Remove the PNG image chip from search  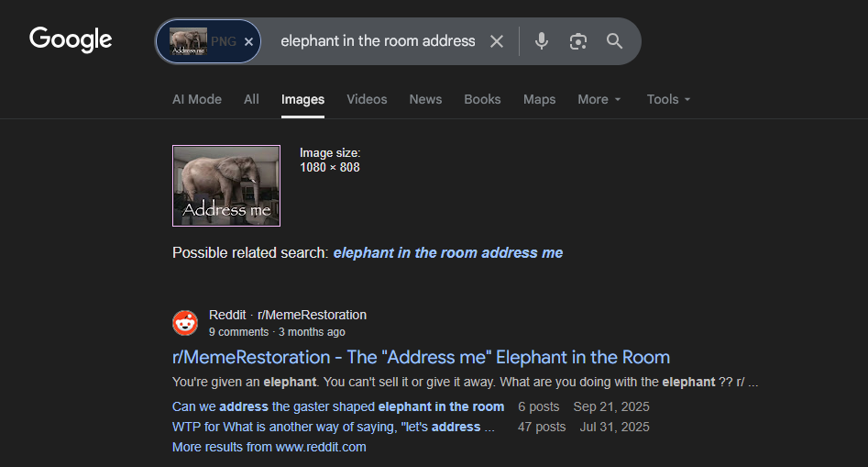(249, 41)
